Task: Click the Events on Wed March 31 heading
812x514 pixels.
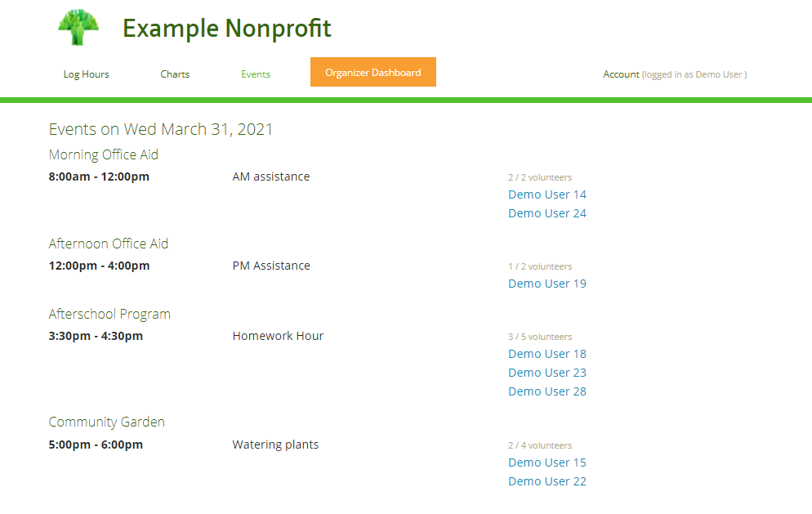Action: pyautogui.click(x=161, y=129)
